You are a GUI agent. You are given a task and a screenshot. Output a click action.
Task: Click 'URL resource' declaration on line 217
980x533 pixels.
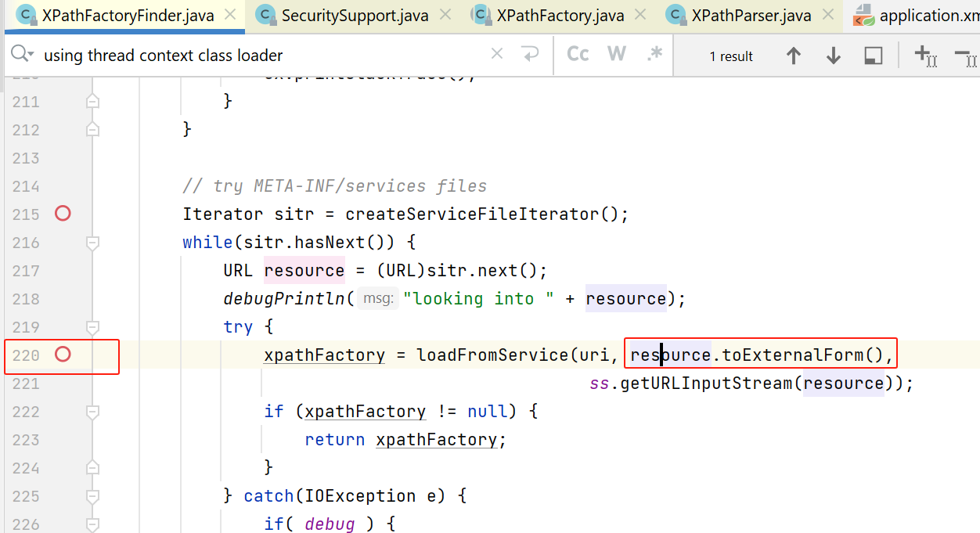tap(283, 271)
